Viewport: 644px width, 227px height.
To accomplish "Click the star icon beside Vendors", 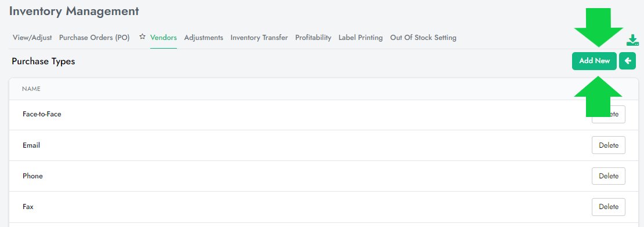I will coord(142,37).
